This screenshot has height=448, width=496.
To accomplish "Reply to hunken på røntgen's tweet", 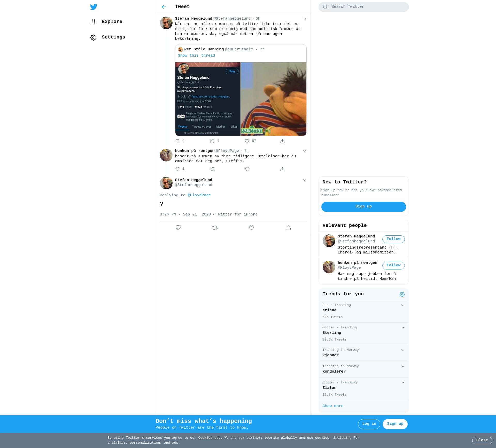I will pyautogui.click(x=177, y=169).
